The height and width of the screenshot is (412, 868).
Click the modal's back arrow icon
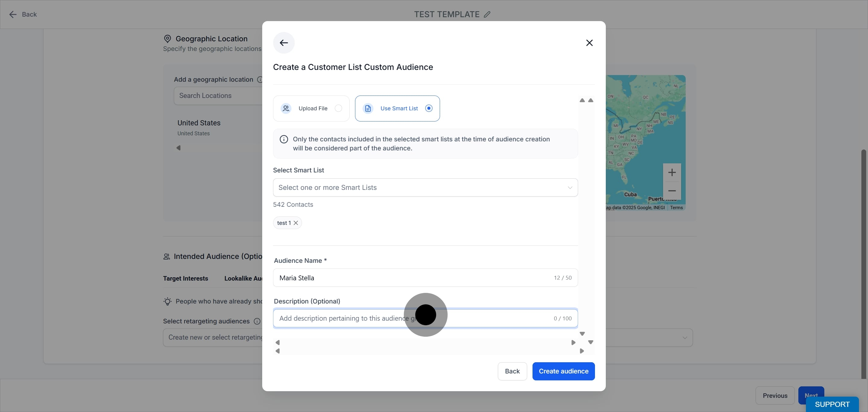tap(284, 43)
